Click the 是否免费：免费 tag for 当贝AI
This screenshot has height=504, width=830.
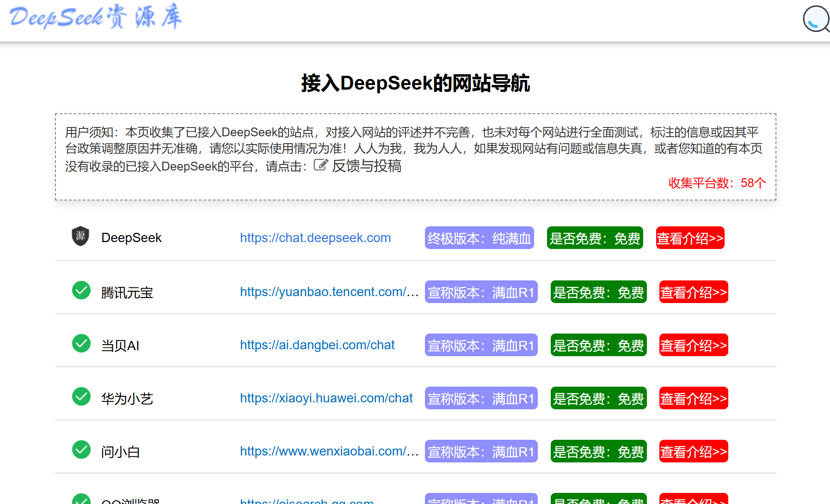tap(599, 345)
